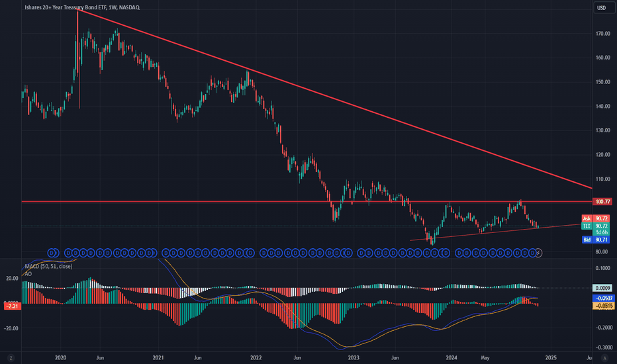Image resolution: width=617 pixels, height=364 pixels.
Task: Click the 2025 label on time axis
Action: tap(551, 357)
